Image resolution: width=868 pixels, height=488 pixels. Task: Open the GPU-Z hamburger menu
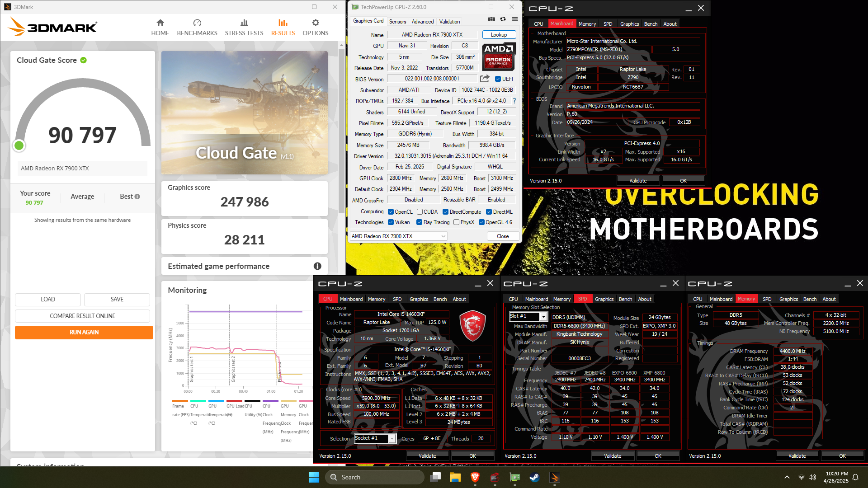[x=514, y=19]
